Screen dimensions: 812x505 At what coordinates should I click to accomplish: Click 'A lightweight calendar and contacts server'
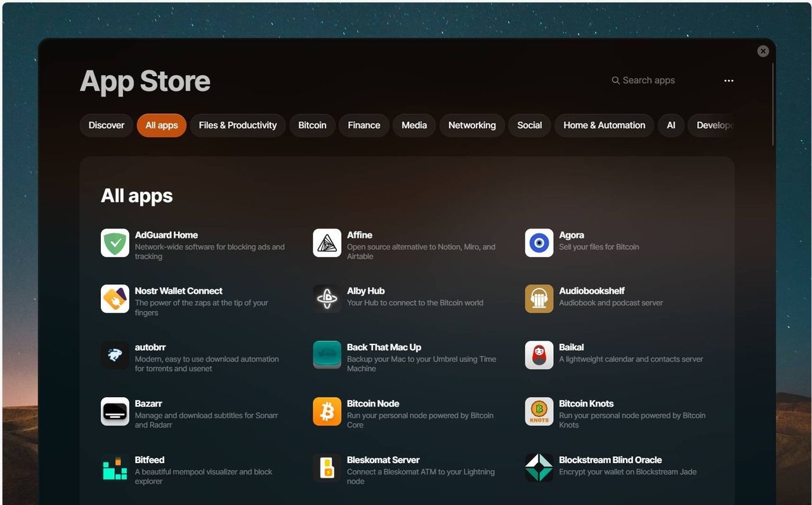point(631,359)
